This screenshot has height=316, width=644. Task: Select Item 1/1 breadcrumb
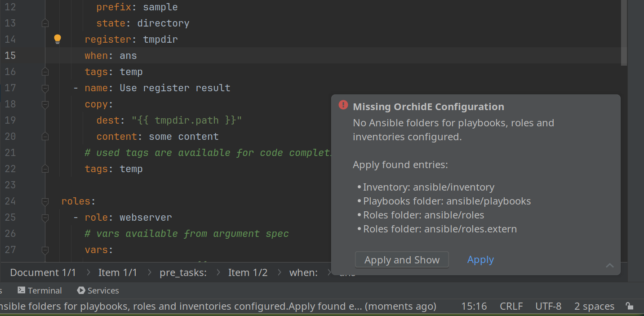[118, 272]
